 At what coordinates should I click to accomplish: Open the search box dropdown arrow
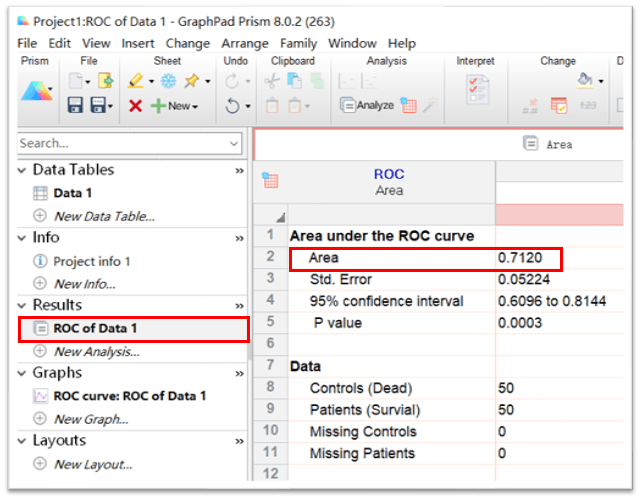coord(234,144)
